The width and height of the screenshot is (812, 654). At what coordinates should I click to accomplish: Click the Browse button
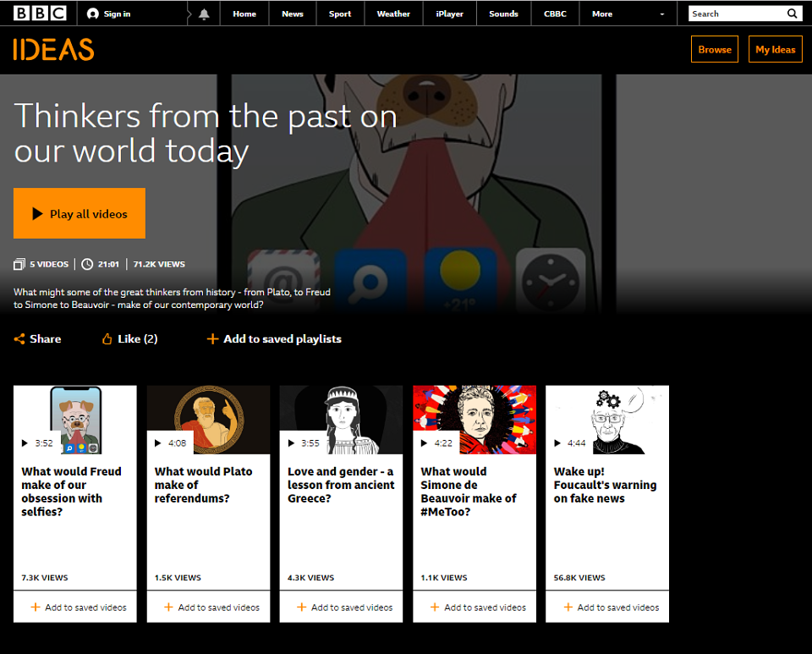714,50
